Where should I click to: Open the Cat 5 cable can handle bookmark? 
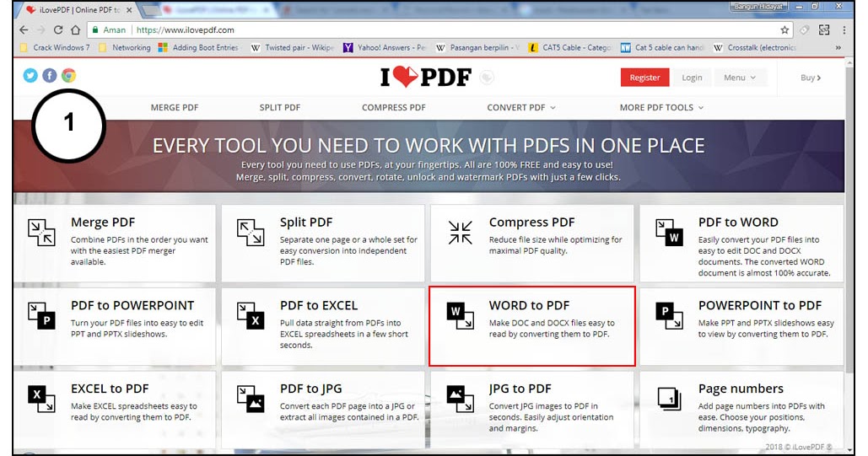tap(663, 47)
